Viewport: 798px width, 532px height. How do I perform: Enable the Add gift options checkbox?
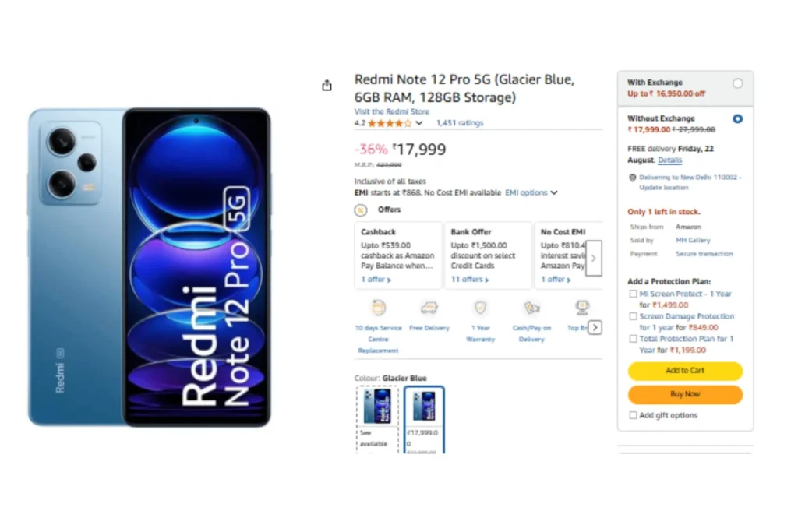(x=634, y=416)
